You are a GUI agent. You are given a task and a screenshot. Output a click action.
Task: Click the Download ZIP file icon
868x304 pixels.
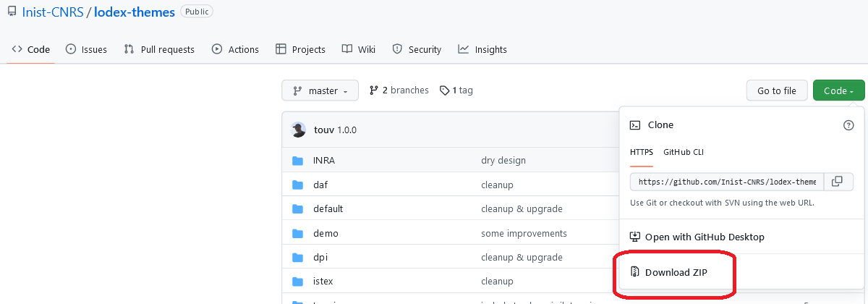point(634,273)
